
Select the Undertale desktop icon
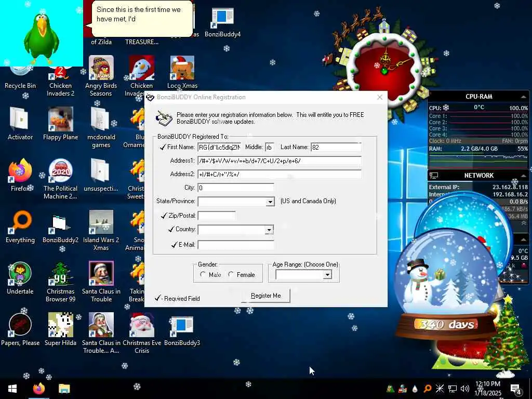(x=20, y=278)
